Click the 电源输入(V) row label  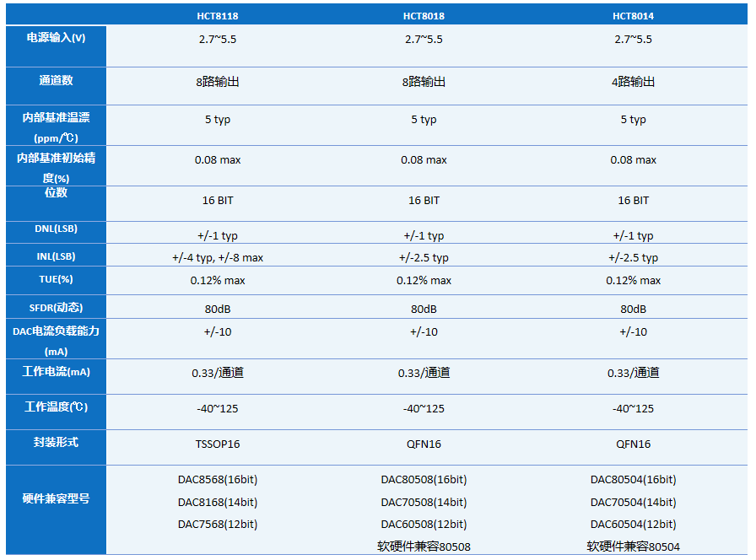(57, 38)
